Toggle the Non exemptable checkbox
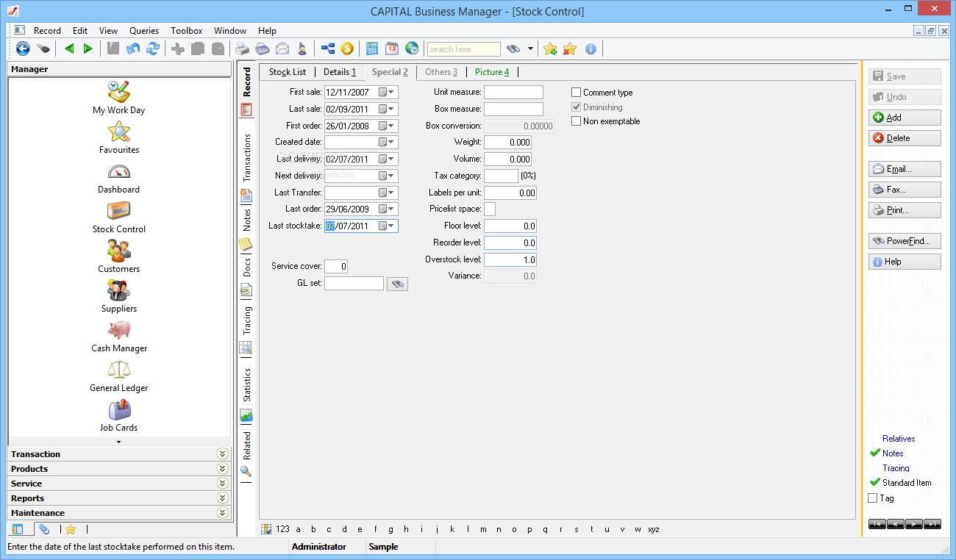This screenshot has width=956, height=560. (577, 121)
